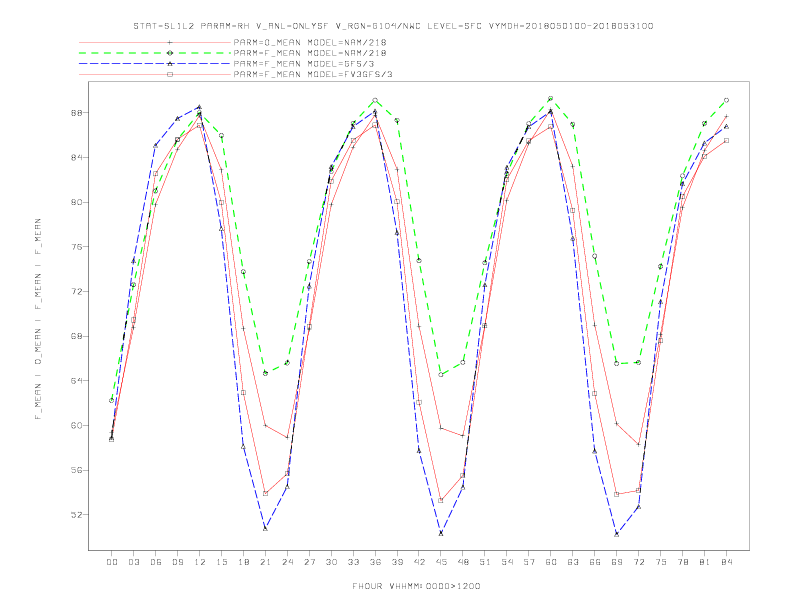Click blue GFS triangle data point at hour 45
Viewport: 792px width, 612px height.
click(441, 533)
